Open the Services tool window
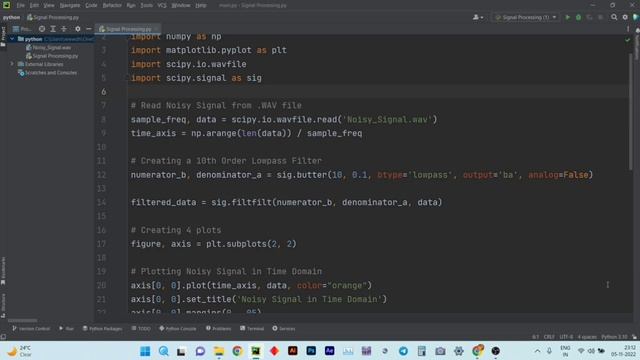 [x=283, y=329]
